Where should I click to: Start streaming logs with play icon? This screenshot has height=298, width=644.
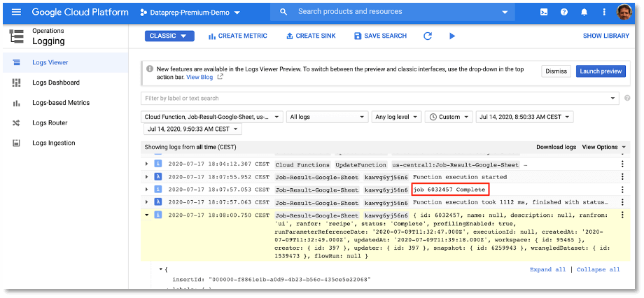pos(452,36)
